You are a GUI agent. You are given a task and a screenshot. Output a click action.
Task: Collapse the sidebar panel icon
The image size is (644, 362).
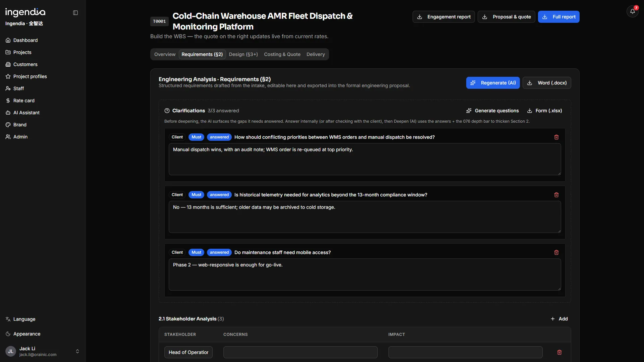point(75,13)
